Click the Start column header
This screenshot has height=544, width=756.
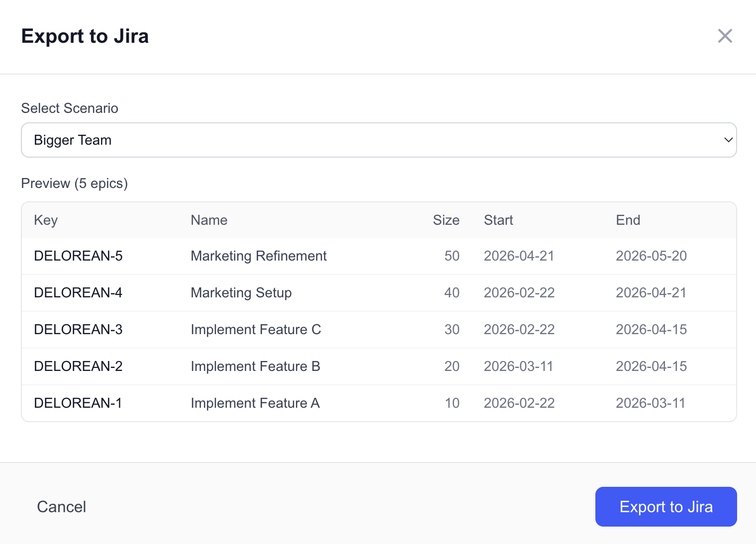click(498, 220)
